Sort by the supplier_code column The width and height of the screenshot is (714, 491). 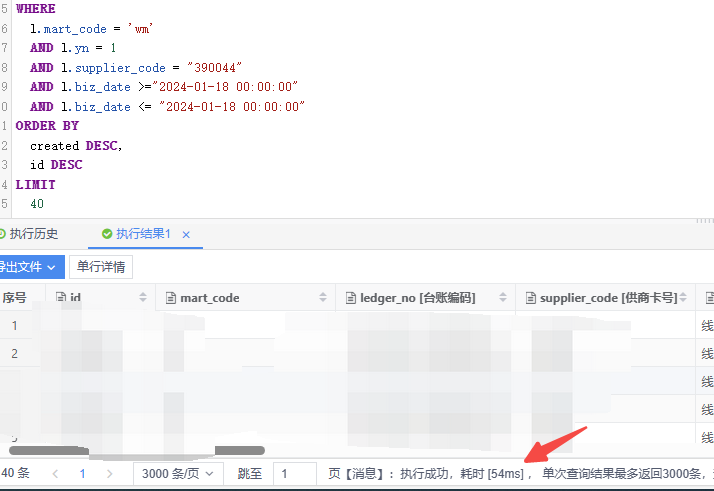pyautogui.click(x=683, y=297)
